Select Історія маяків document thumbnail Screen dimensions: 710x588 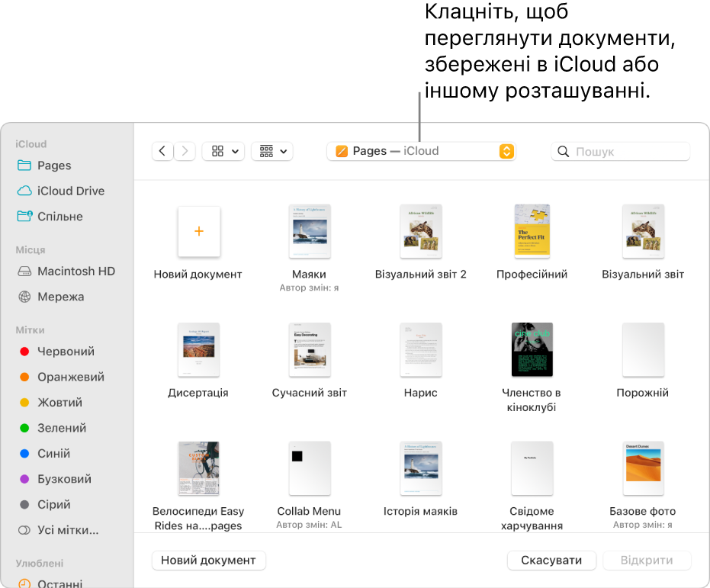click(x=421, y=468)
